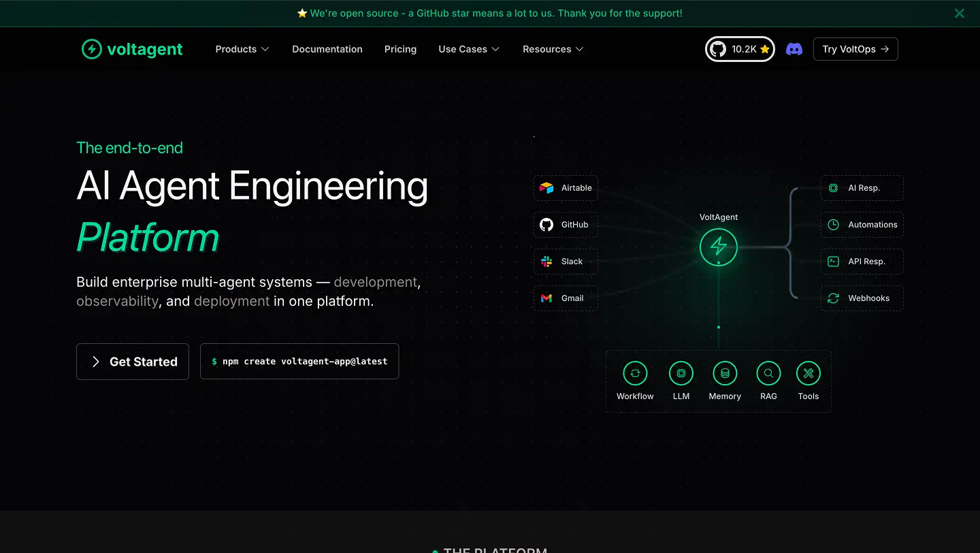980x553 pixels.
Task: Click the VoltAgent label above central node
Action: [719, 217]
